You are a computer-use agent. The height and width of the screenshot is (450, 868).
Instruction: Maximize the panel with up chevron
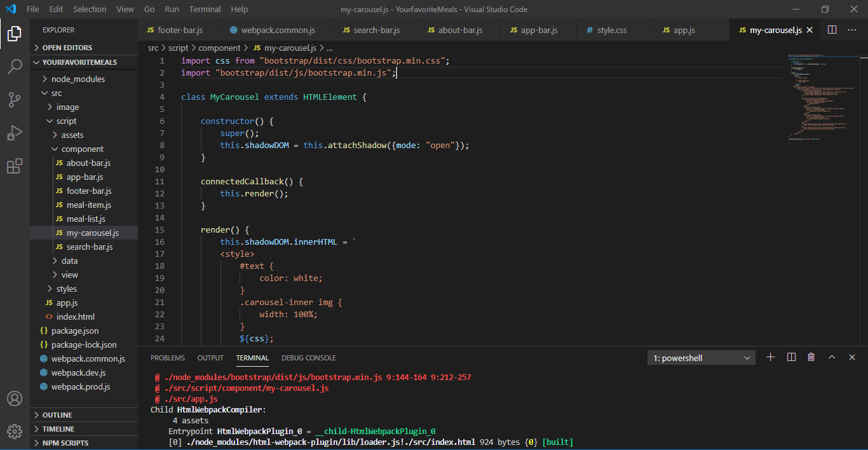(832, 357)
